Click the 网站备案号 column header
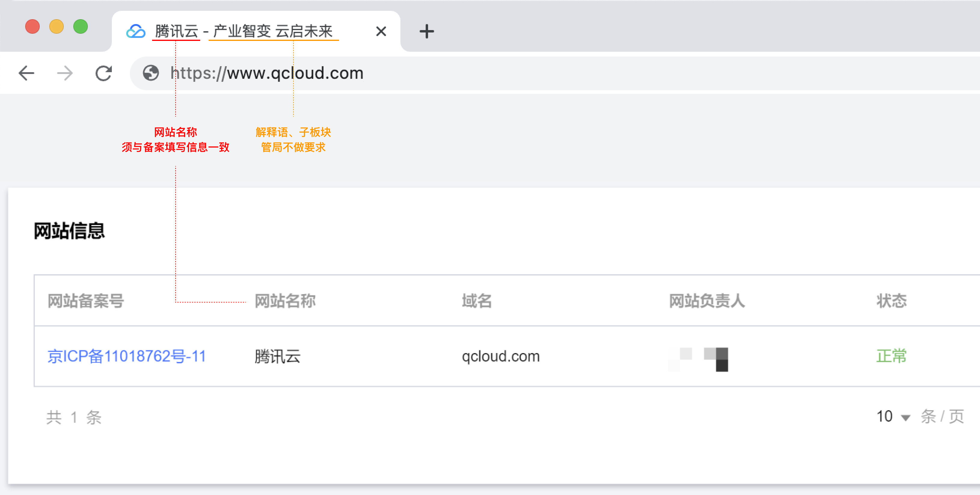Screen dimensions: 980x495 pyautogui.click(x=86, y=301)
